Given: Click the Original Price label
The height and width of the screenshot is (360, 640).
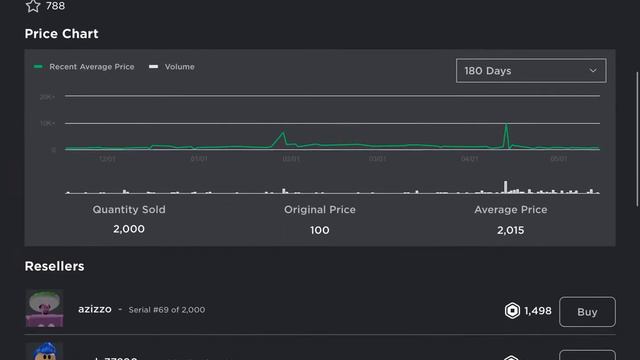Looking at the screenshot, I should point(320,210).
